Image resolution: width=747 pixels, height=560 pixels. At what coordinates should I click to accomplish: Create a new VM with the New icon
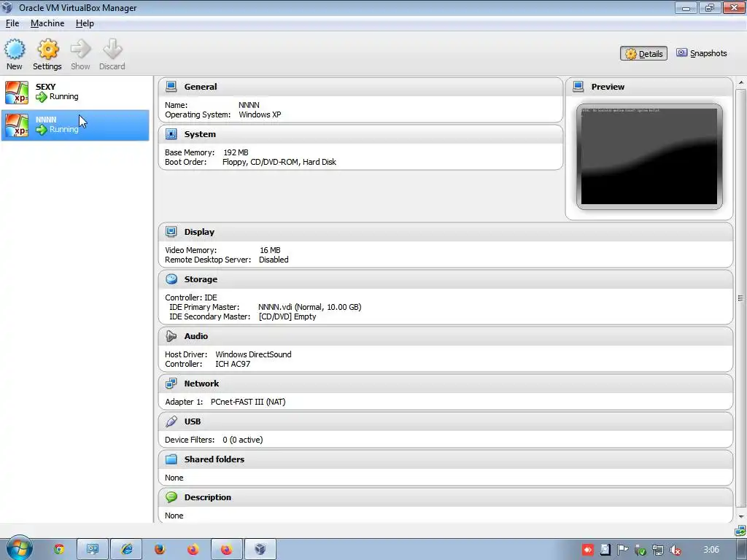tap(15, 50)
